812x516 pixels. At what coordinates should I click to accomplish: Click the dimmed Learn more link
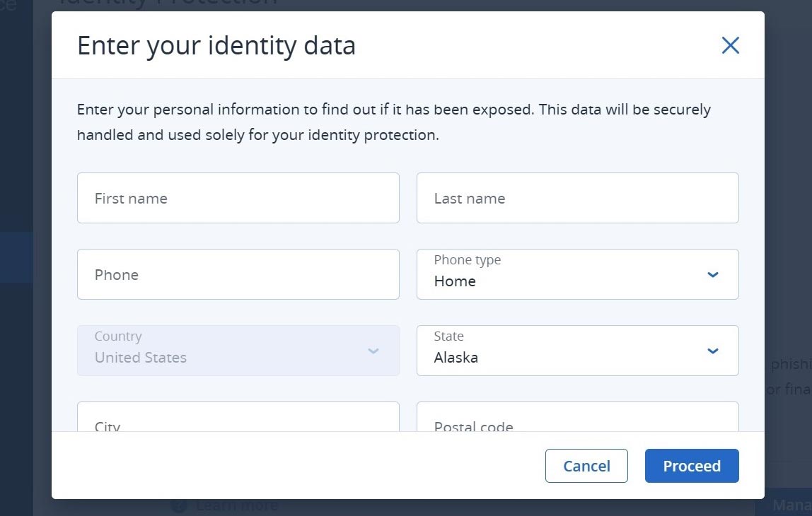[x=236, y=506]
